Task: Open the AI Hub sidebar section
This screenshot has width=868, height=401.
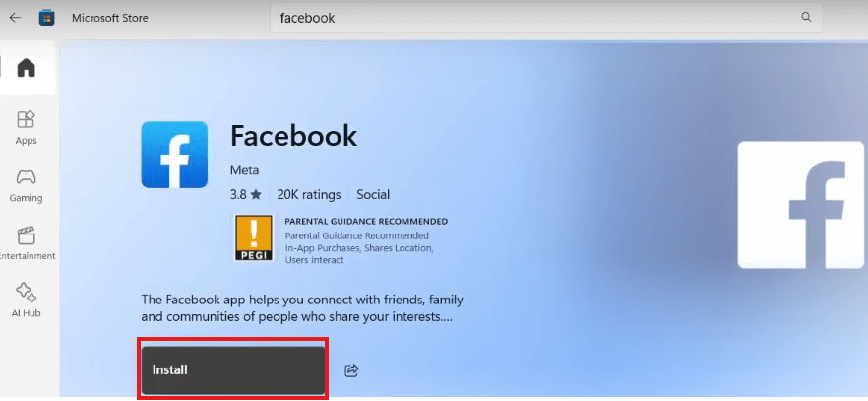Action: coord(26,301)
